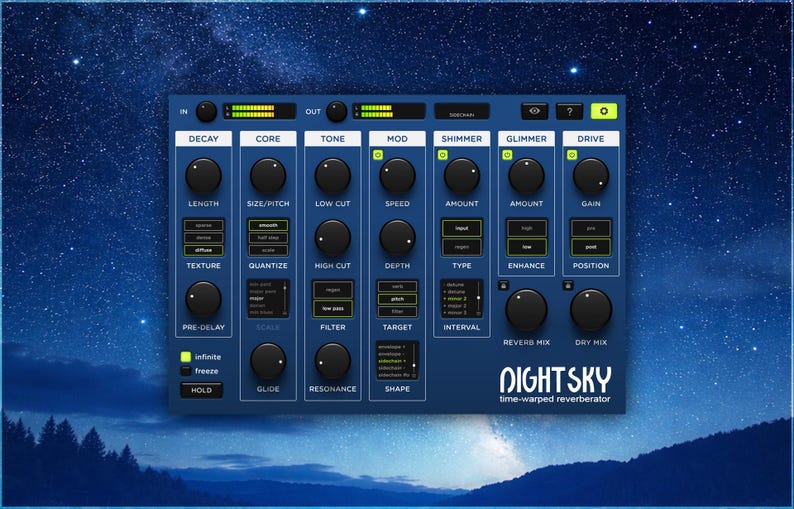
Task: Select dense texture
Action: [204, 238]
